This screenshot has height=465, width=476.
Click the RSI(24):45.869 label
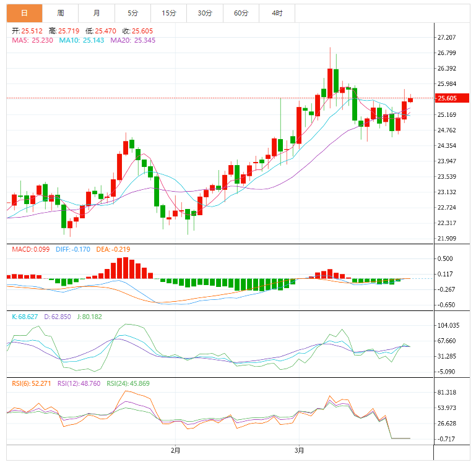click(128, 383)
